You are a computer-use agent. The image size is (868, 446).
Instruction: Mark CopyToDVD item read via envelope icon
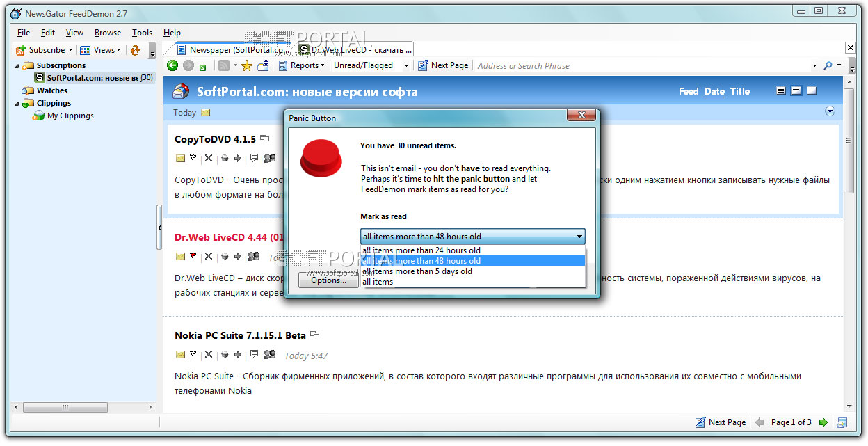(180, 159)
